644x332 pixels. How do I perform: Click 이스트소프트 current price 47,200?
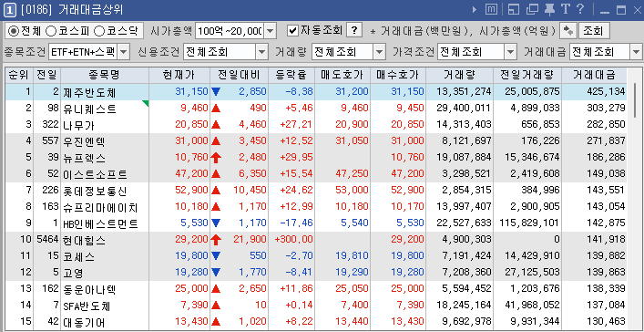point(192,174)
